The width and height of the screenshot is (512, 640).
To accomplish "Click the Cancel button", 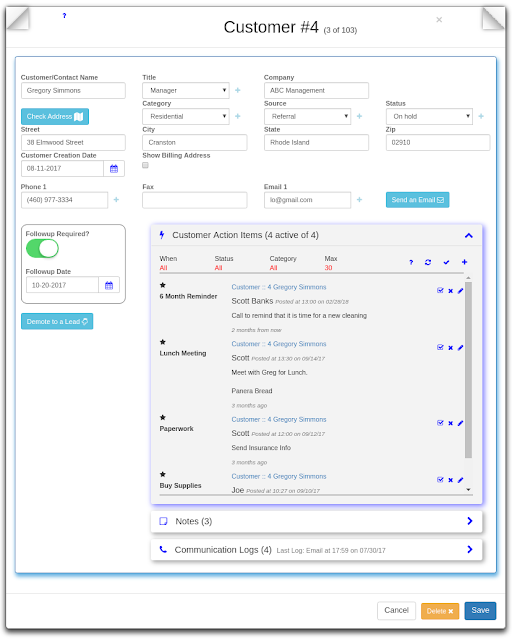I will [396, 610].
